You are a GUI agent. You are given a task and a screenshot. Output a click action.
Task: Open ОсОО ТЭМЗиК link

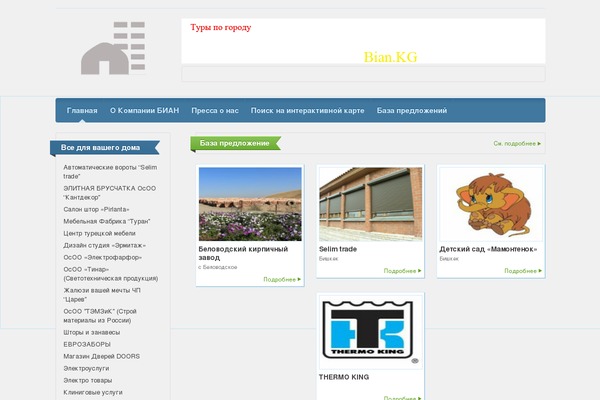pos(100,316)
